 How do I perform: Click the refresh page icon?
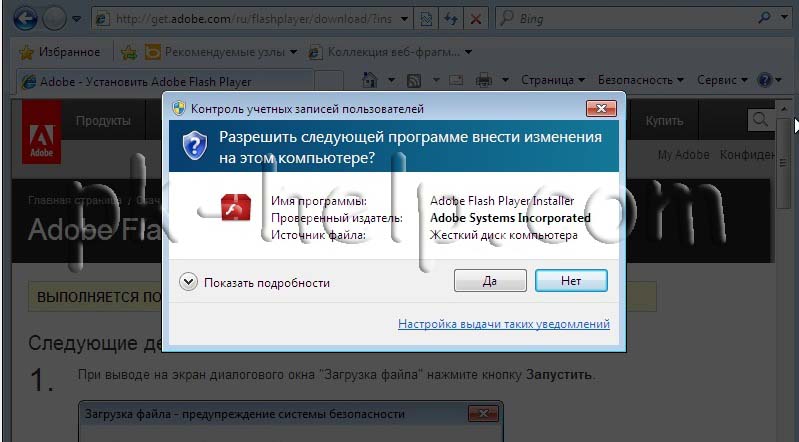[x=450, y=19]
